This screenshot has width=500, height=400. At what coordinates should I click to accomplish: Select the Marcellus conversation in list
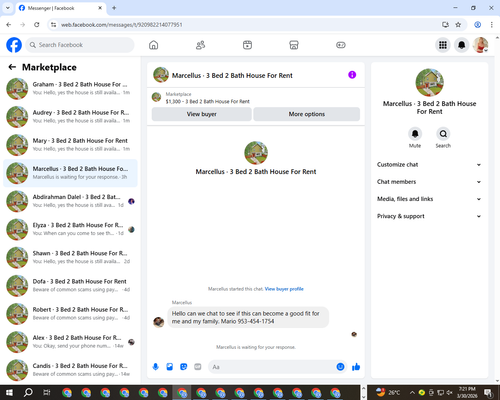point(70,173)
